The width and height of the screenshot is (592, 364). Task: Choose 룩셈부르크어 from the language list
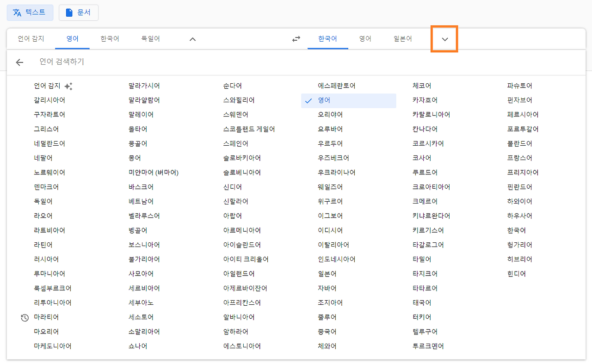pyautogui.click(x=53, y=288)
